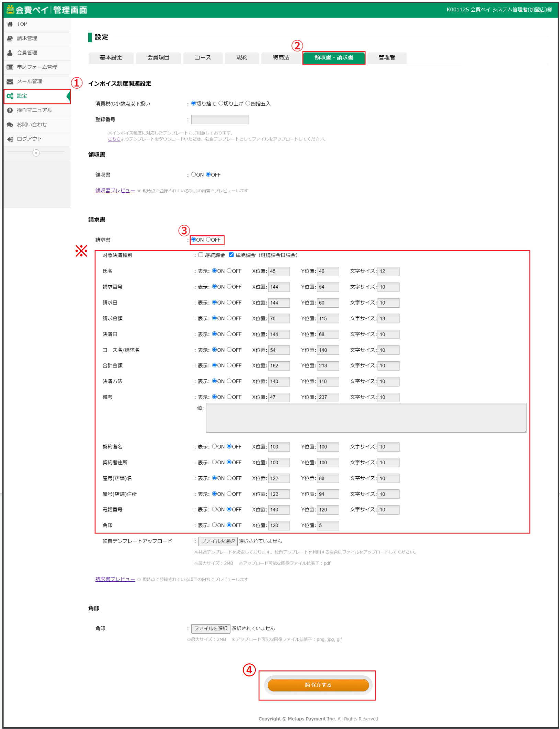Collapse the sidebar with the chevron button
560x729 pixels.
tap(36, 153)
